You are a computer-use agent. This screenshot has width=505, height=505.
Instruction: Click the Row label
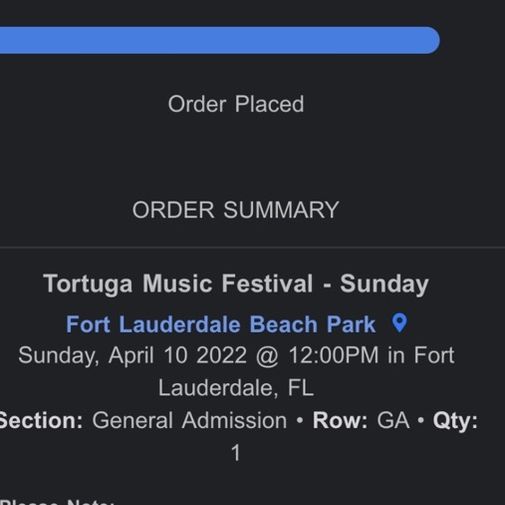tap(340, 420)
